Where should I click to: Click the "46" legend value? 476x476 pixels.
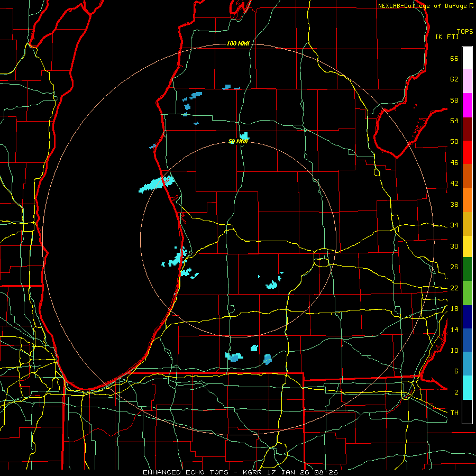454,163
